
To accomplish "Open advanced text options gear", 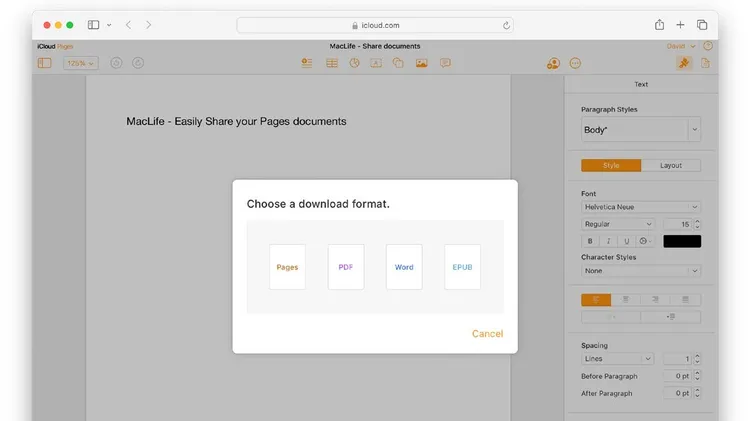I will pyautogui.click(x=645, y=241).
